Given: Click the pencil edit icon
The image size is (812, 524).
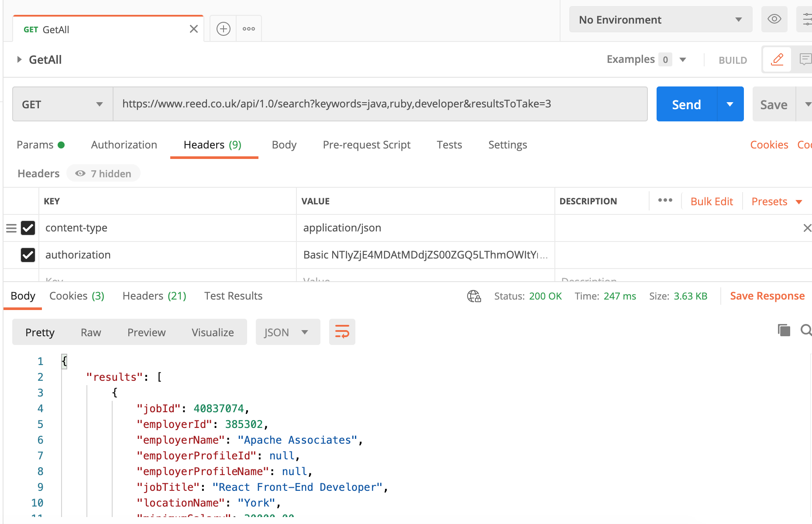Looking at the screenshot, I should (777, 59).
